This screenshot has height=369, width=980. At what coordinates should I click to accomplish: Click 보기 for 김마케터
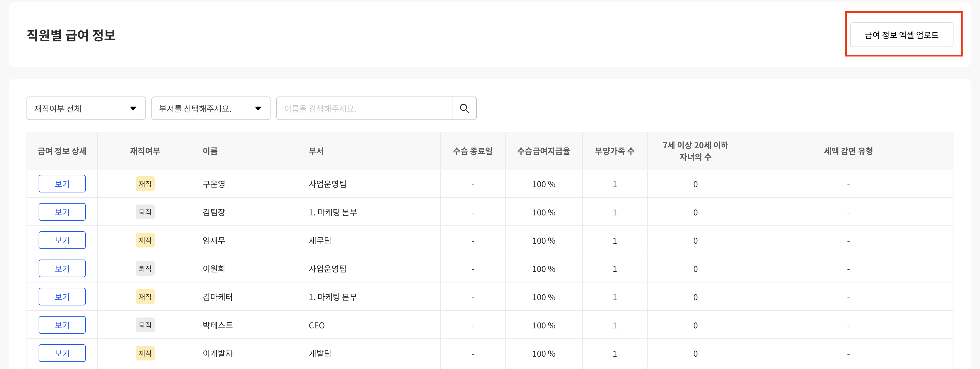coord(62,297)
